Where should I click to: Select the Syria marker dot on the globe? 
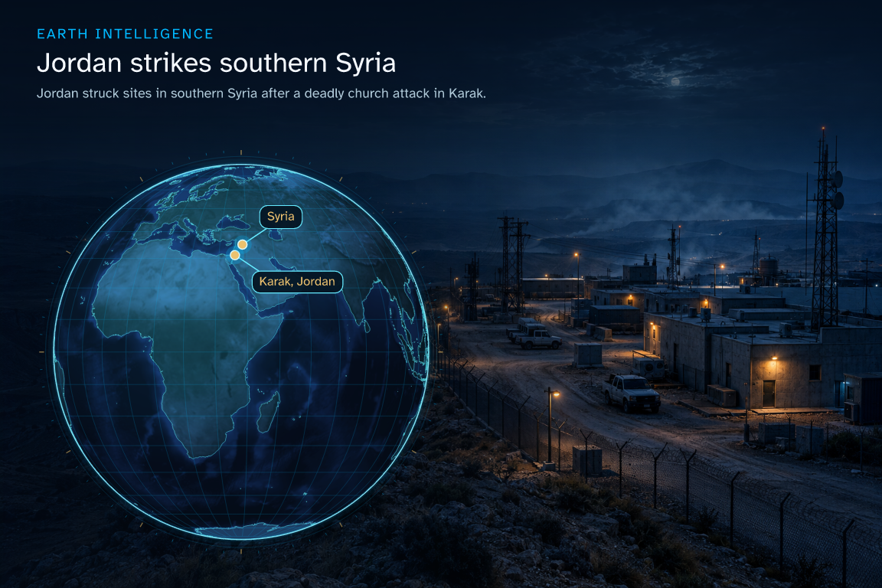(x=243, y=244)
